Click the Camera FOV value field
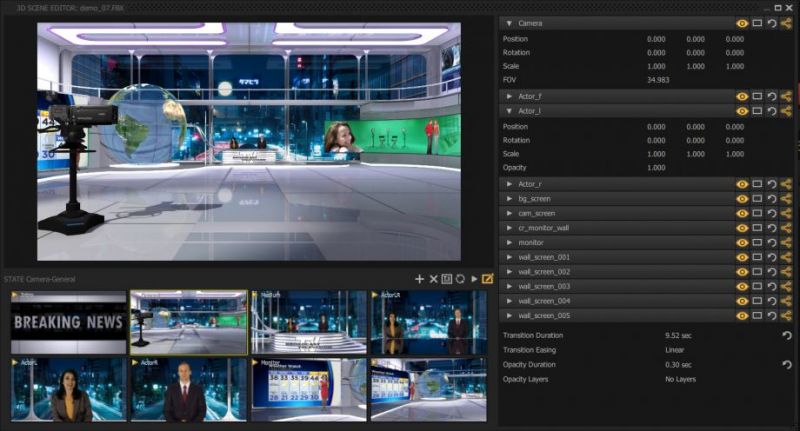The width and height of the screenshot is (800, 431). click(x=658, y=79)
